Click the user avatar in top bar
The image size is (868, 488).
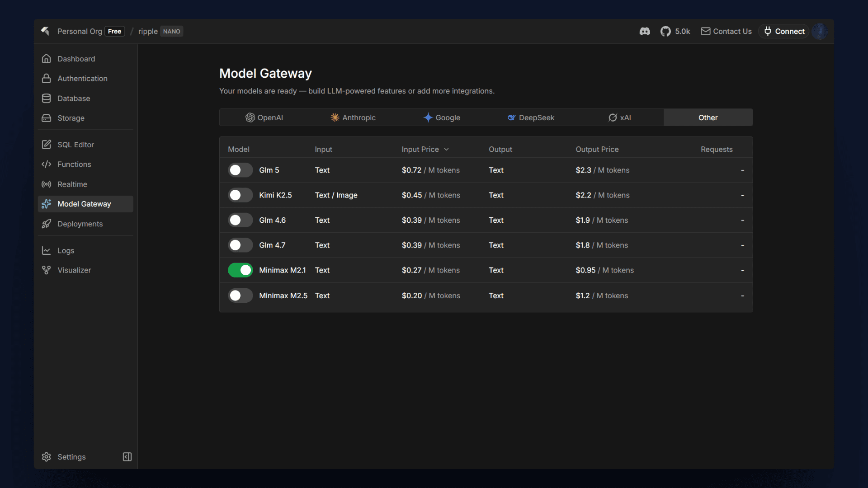pyautogui.click(x=819, y=31)
